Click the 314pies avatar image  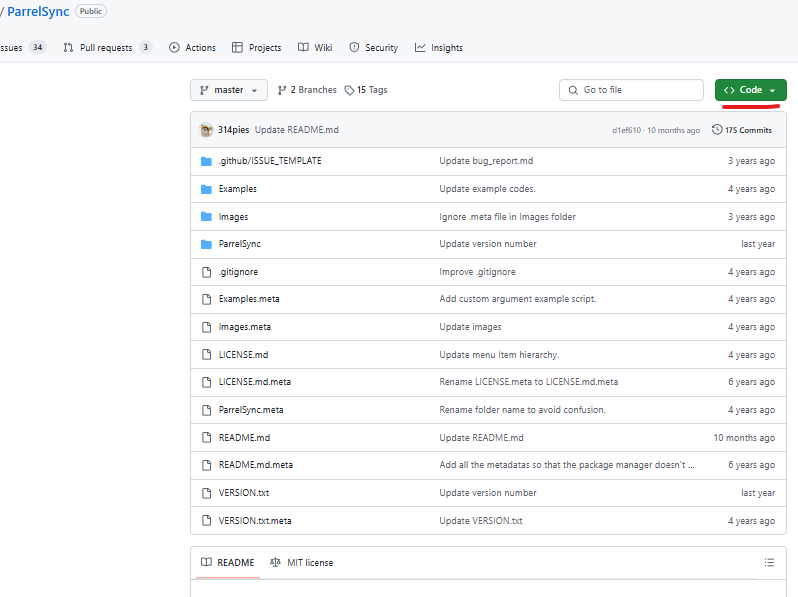click(206, 130)
